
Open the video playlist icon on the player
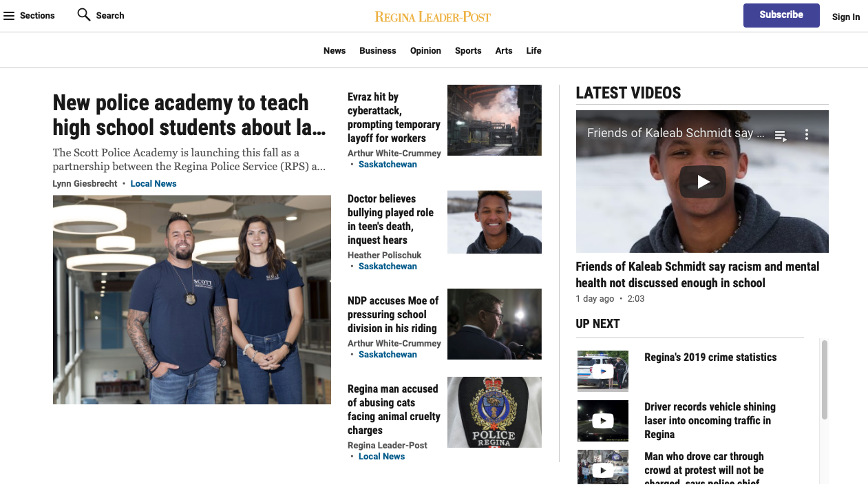tap(781, 136)
